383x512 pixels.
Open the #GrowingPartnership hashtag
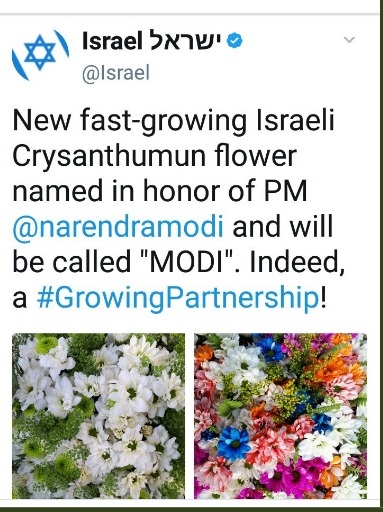coord(177,297)
